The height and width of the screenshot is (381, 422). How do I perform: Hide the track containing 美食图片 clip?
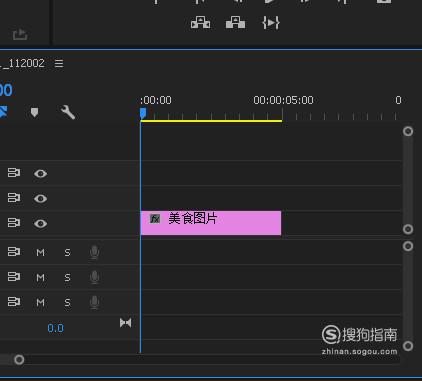click(40, 223)
